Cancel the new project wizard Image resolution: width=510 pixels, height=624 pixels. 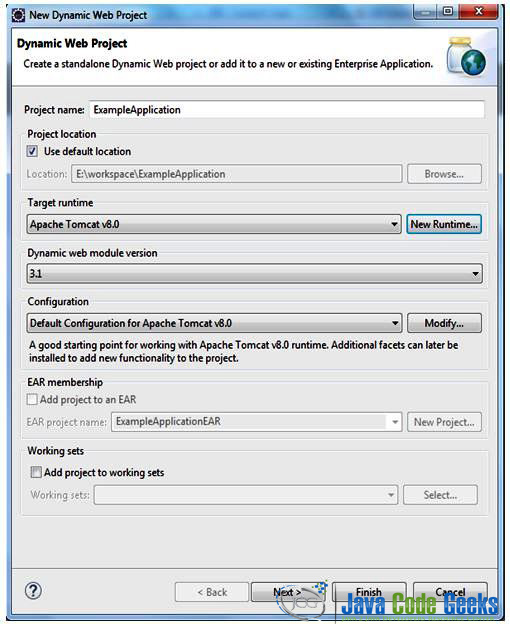[x=450, y=592]
